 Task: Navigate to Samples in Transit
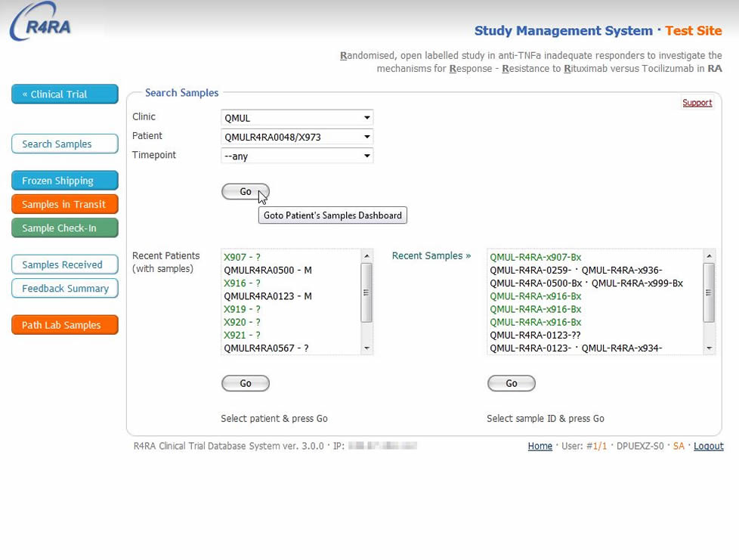click(64, 205)
